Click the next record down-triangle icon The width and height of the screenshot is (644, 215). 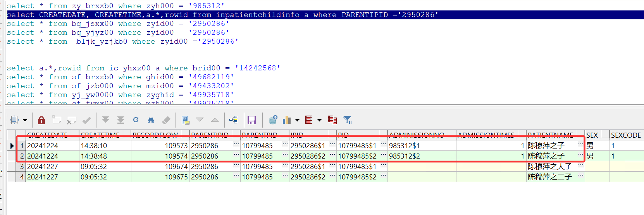click(x=200, y=120)
